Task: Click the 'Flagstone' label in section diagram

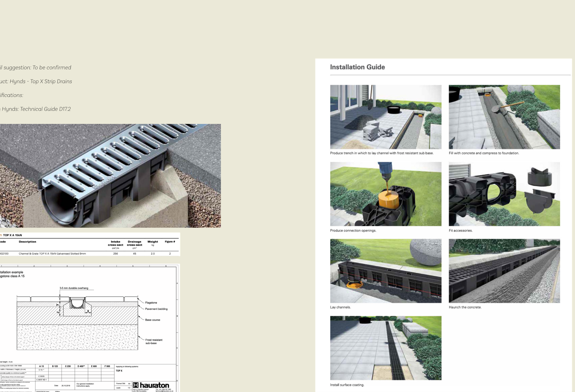Action: (151, 303)
